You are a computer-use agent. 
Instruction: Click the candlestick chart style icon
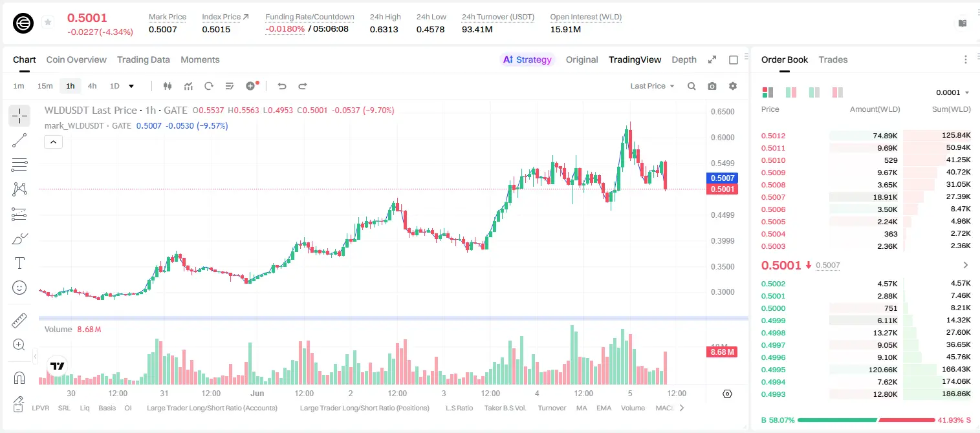click(168, 86)
